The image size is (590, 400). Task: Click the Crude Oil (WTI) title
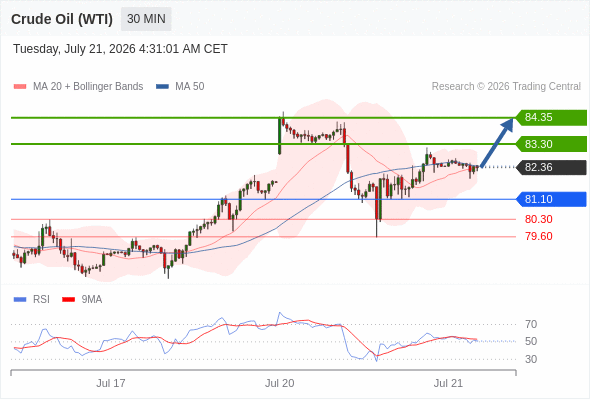click(62, 19)
